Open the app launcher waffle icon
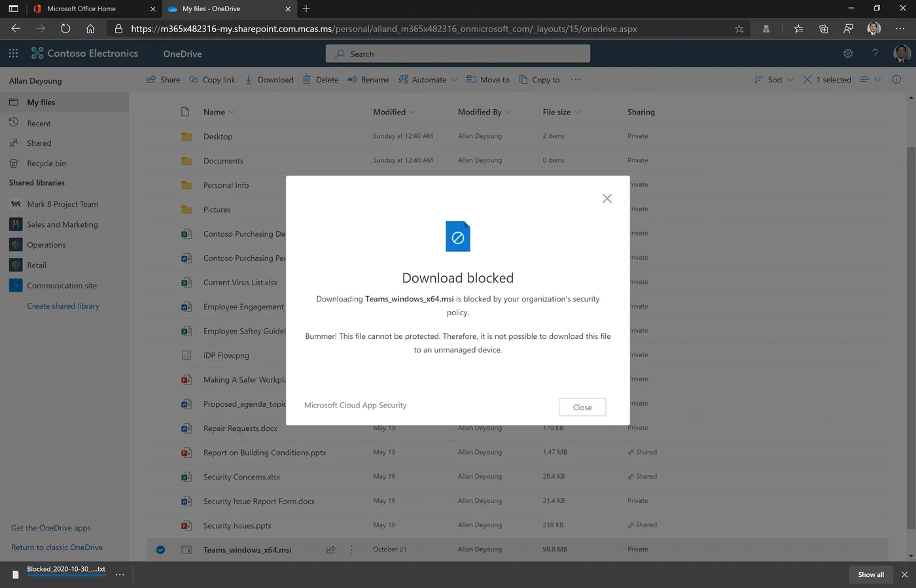The height and width of the screenshot is (588, 916). coord(13,54)
